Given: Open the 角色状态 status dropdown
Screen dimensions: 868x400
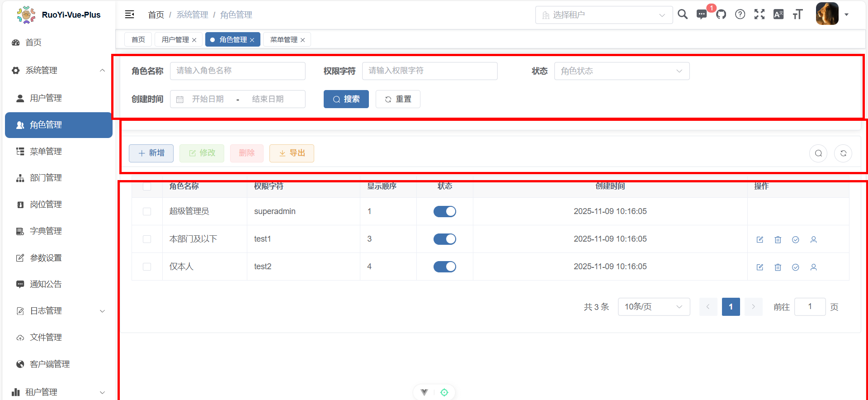Looking at the screenshot, I should click(x=622, y=71).
